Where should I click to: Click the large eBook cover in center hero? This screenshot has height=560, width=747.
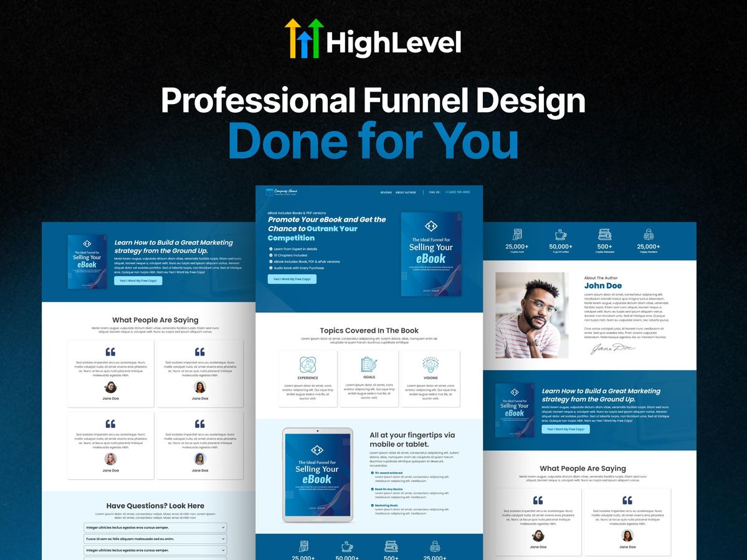pyautogui.click(x=431, y=254)
